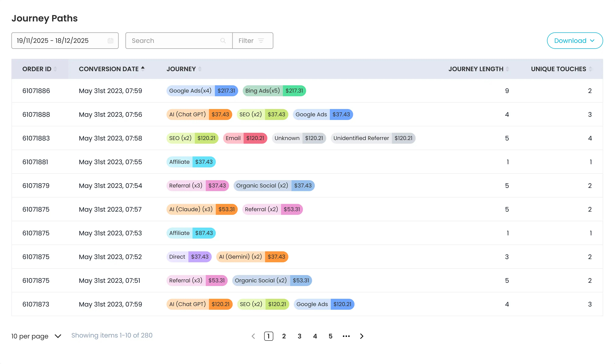615x364 pixels.
Task: Go to page 5
Action: pos(330,336)
